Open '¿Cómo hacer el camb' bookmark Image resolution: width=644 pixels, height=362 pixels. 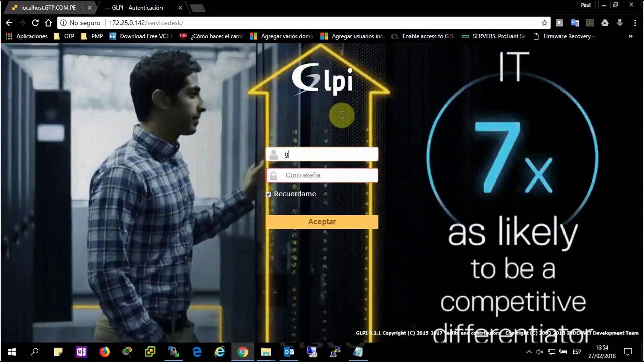click(211, 36)
